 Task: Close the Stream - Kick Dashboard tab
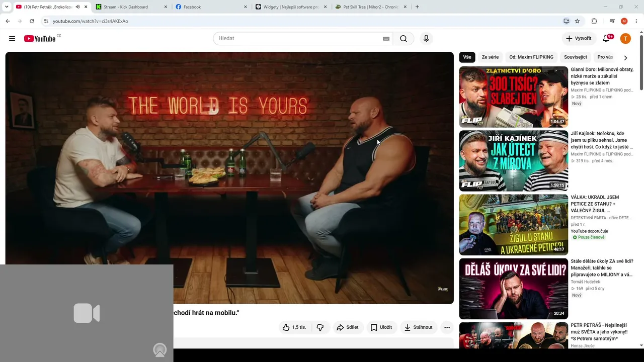coord(166,7)
